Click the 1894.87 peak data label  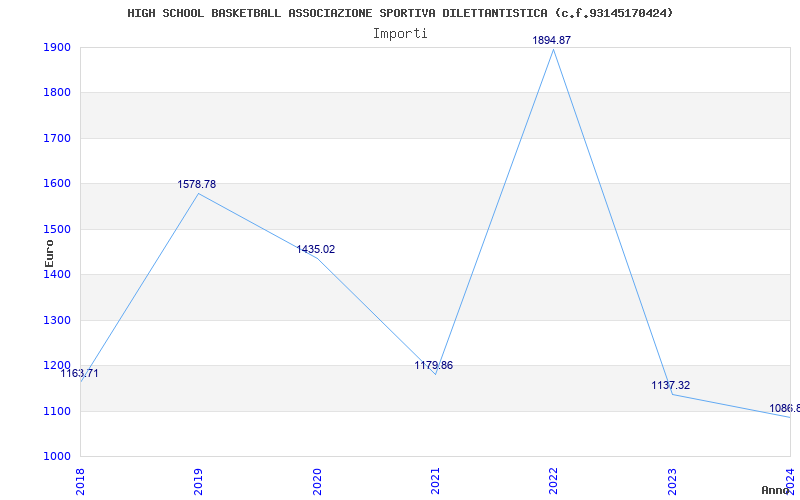coord(552,40)
